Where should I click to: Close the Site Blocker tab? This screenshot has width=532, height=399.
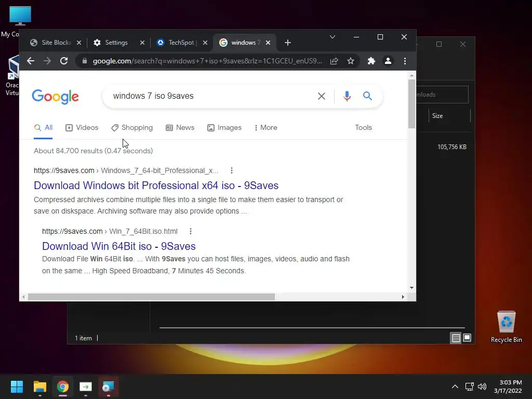[x=79, y=43]
